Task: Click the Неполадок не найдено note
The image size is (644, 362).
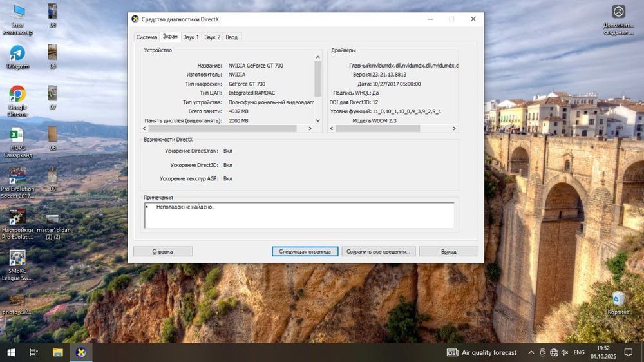Action: click(x=185, y=207)
